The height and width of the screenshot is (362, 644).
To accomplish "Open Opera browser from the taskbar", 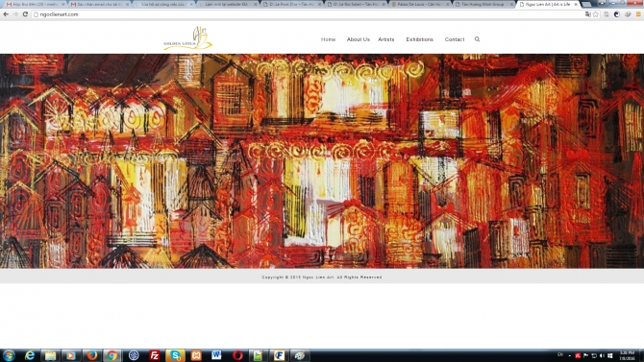I will pyautogui.click(x=237, y=355).
